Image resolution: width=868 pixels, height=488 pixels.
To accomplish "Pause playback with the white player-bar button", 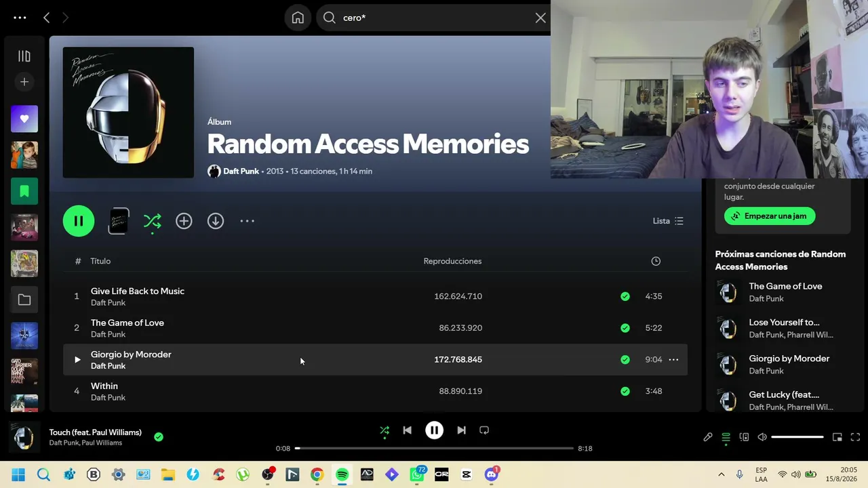I will 434,430.
